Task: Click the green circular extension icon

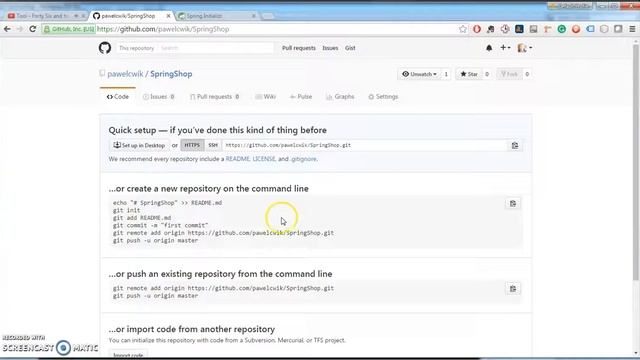Action: click(562, 29)
